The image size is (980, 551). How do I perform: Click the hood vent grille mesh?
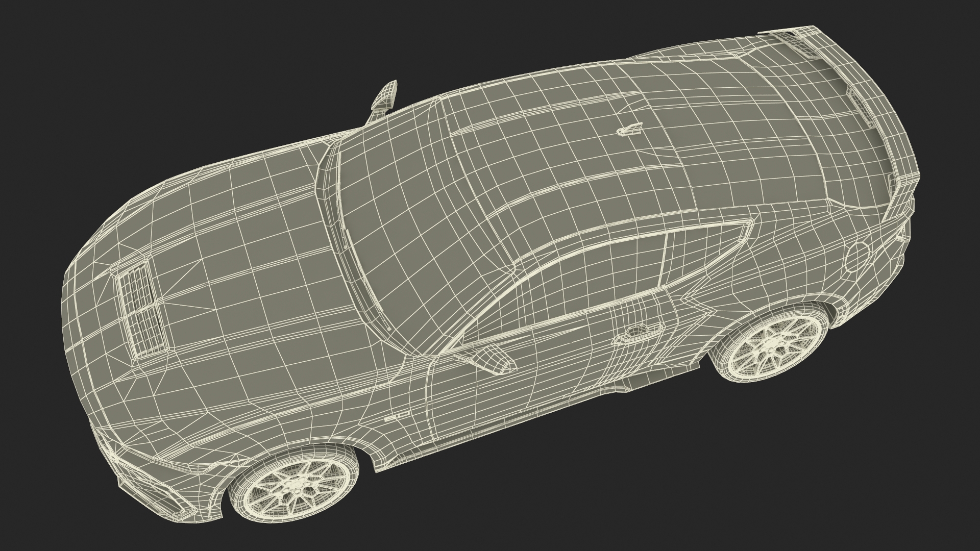(x=142, y=308)
